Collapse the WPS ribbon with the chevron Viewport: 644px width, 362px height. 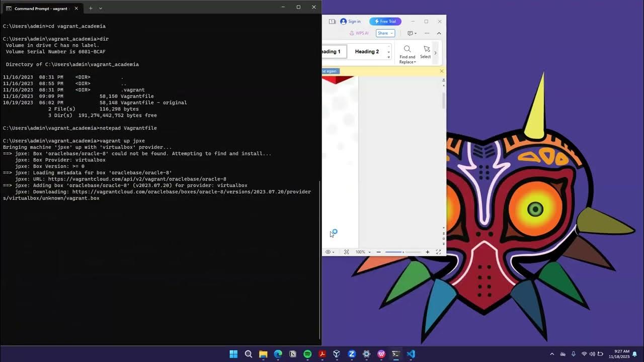click(x=439, y=33)
